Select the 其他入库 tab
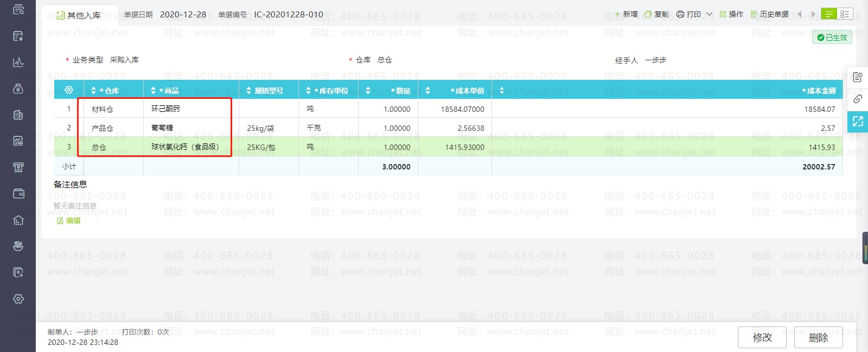 point(79,15)
